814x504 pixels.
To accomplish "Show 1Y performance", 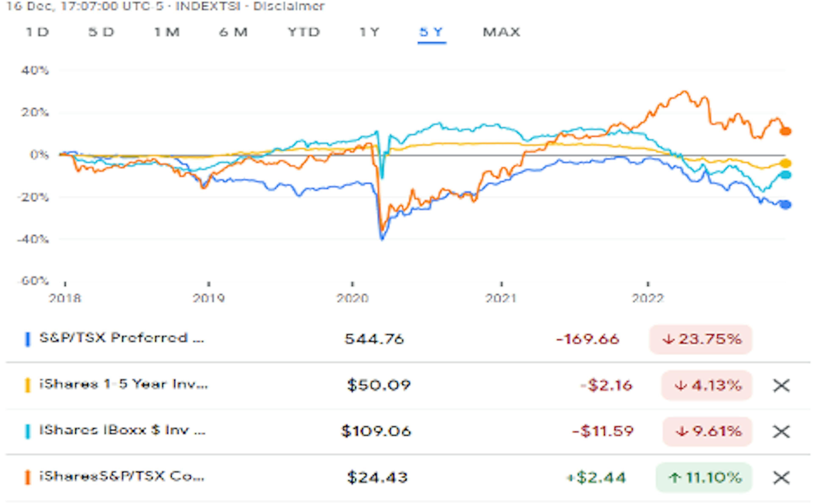I will click(369, 32).
